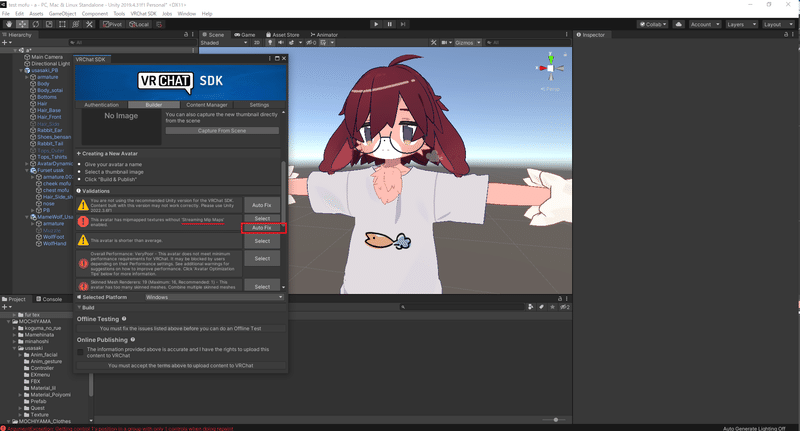Toggle scene lighting bulb icon
Viewport: 800px width, 431px height.
coord(270,42)
